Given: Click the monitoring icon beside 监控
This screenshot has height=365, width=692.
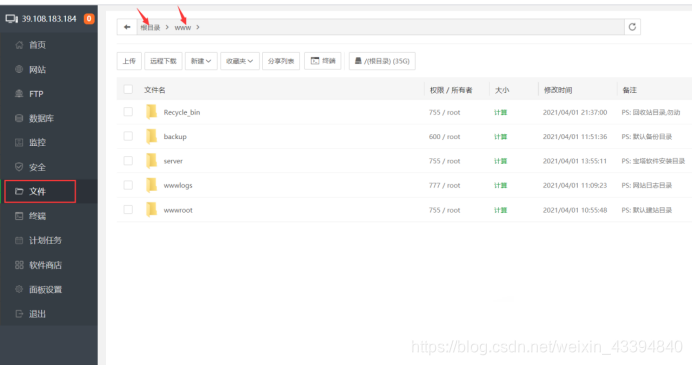Looking at the screenshot, I should [x=19, y=142].
